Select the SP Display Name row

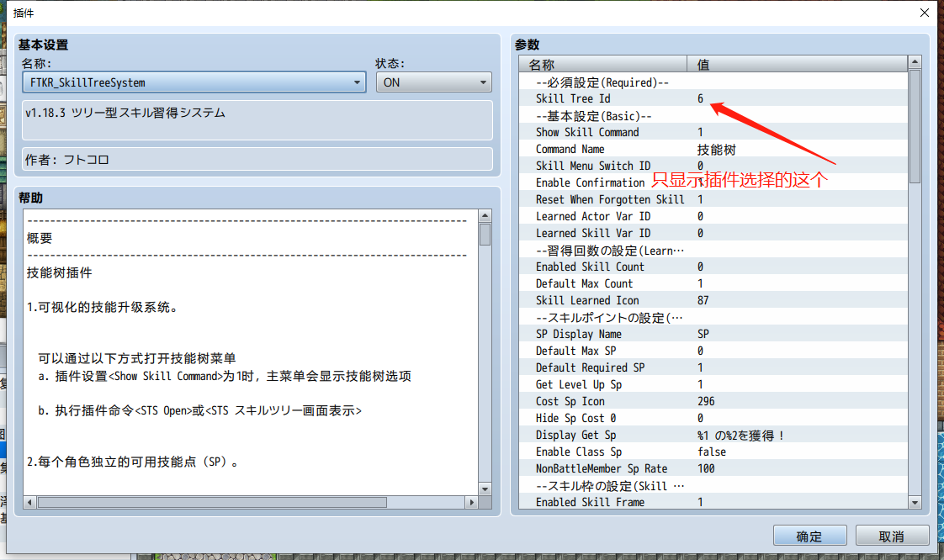713,335
